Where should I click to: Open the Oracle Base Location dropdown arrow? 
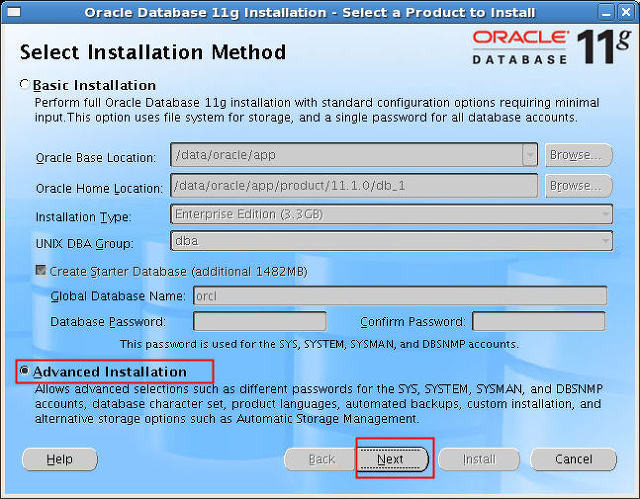(x=530, y=155)
